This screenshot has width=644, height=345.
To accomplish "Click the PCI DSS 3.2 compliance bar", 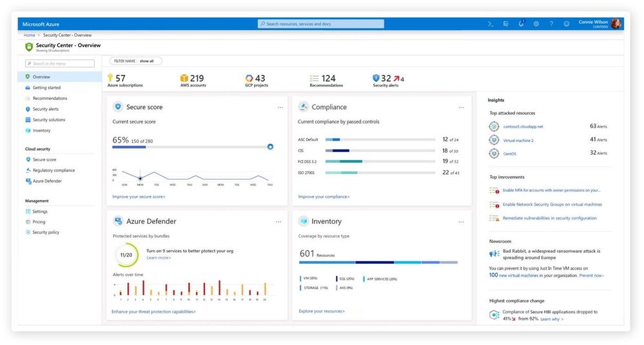I will (x=380, y=161).
